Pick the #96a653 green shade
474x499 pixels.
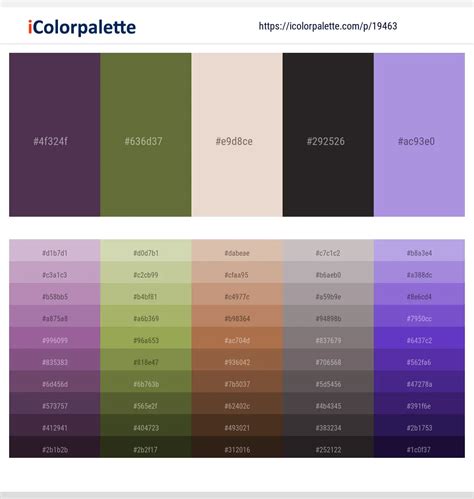(146, 338)
